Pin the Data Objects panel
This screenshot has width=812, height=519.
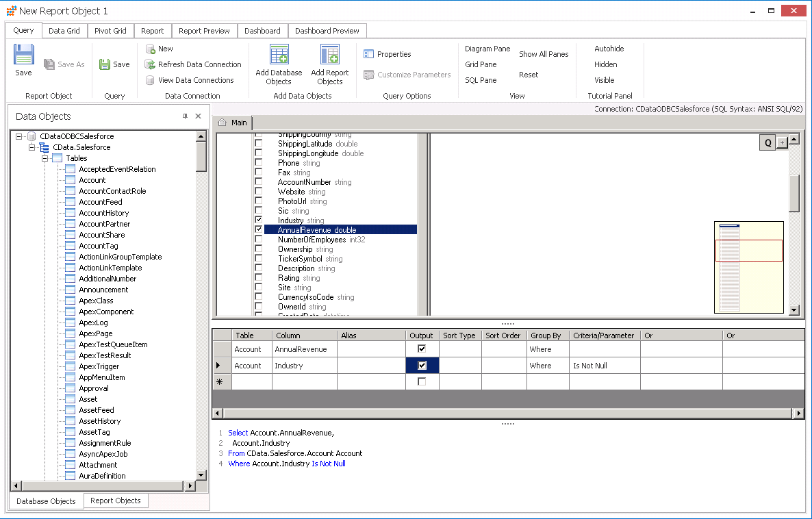pos(185,116)
